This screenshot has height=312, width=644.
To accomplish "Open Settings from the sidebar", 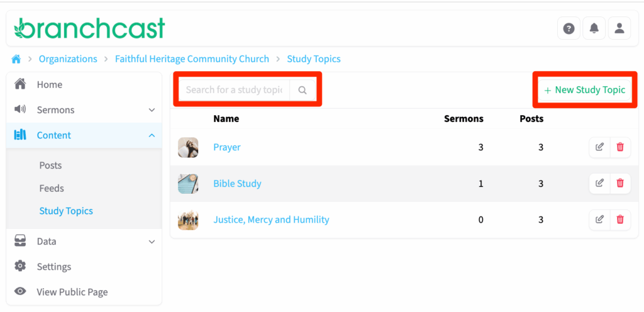I will [x=53, y=267].
